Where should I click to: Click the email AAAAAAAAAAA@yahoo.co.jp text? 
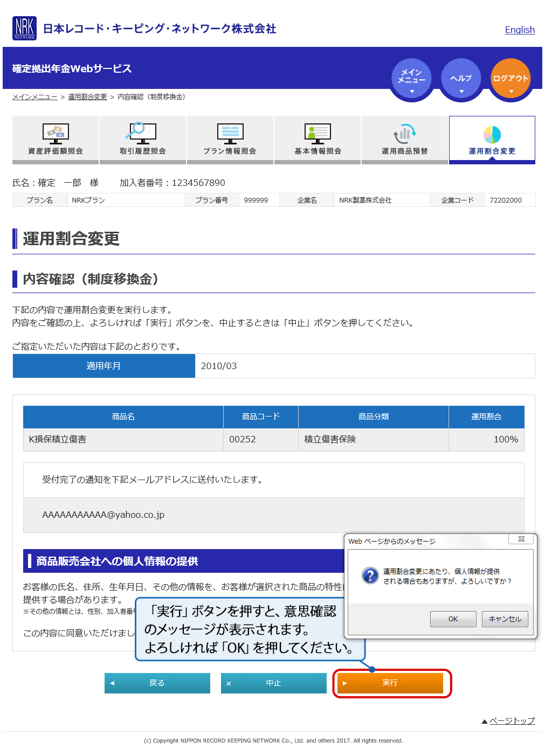point(103,515)
